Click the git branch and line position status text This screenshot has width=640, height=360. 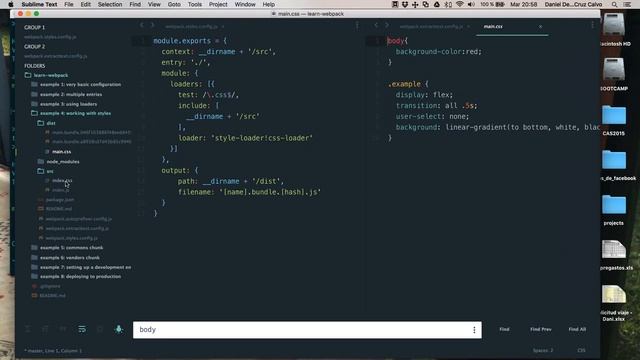53,350
